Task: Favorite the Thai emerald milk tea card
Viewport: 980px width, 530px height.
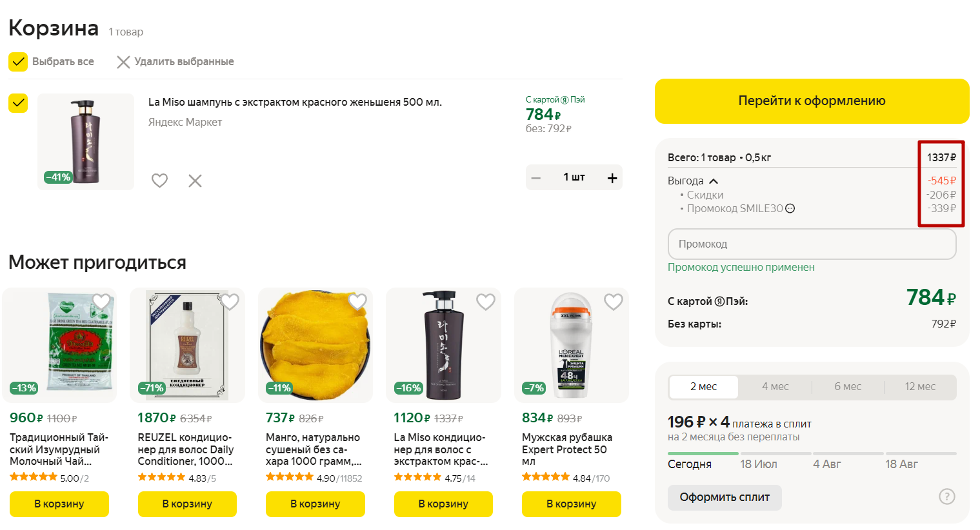Action: point(101,301)
